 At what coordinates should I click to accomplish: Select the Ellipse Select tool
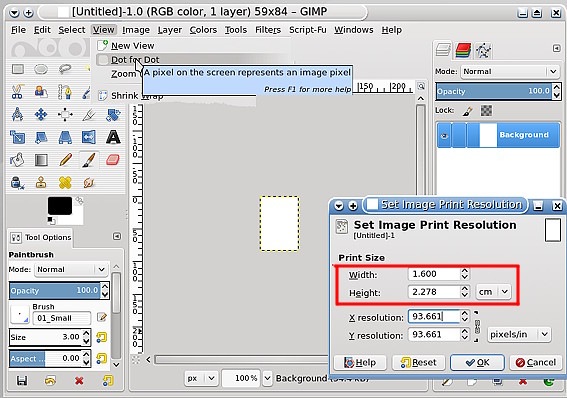click(41, 69)
